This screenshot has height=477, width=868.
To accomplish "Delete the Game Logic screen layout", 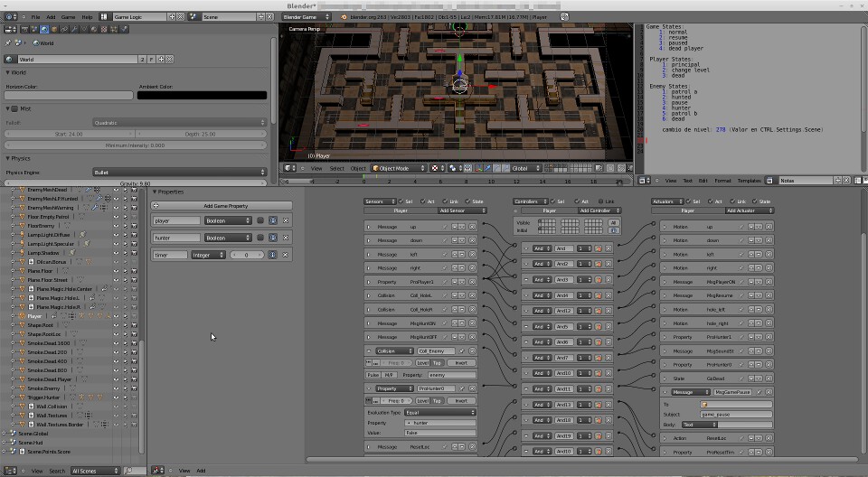I will 181,17.
